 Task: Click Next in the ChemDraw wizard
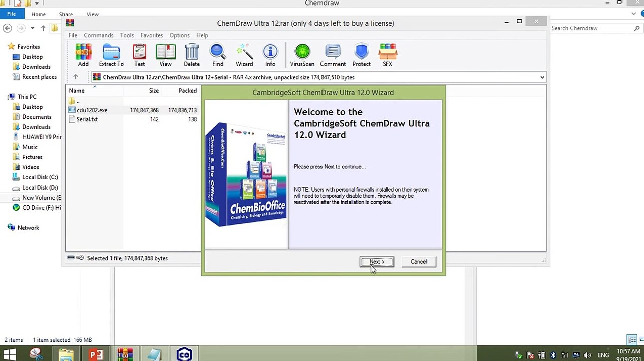pyautogui.click(x=377, y=262)
